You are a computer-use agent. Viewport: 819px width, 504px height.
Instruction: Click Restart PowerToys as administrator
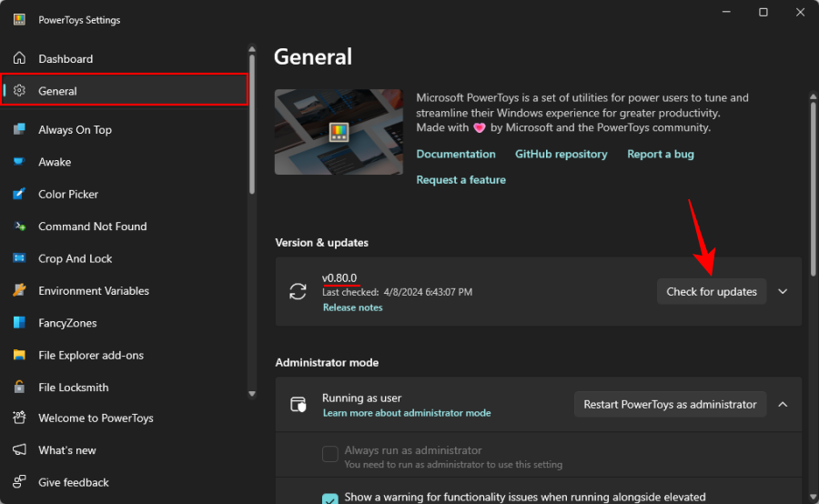tap(670, 404)
